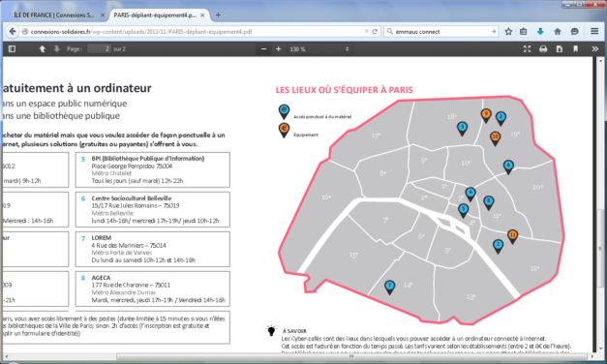The height and width of the screenshot is (364, 607).
Task: Select the PARIS-dépliant-équipement4 tab
Action: tap(155, 15)
